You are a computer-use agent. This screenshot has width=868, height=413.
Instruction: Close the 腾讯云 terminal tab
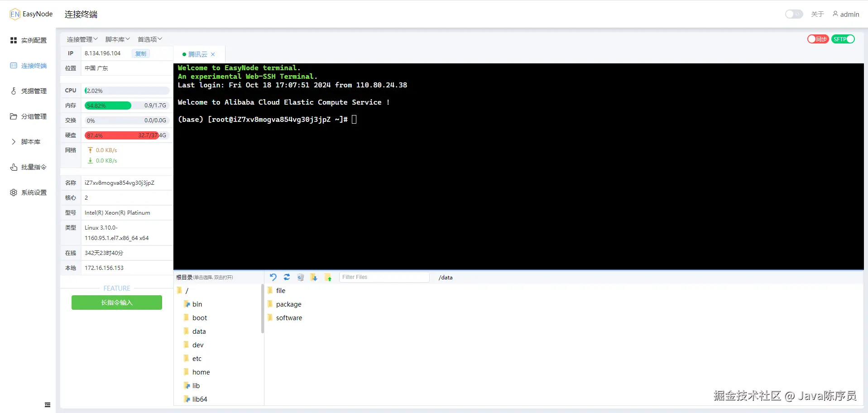213,54
